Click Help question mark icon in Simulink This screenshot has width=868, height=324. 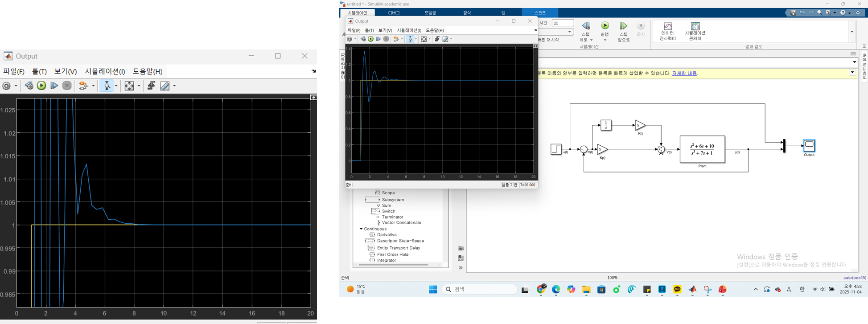(x=843, y=13)
